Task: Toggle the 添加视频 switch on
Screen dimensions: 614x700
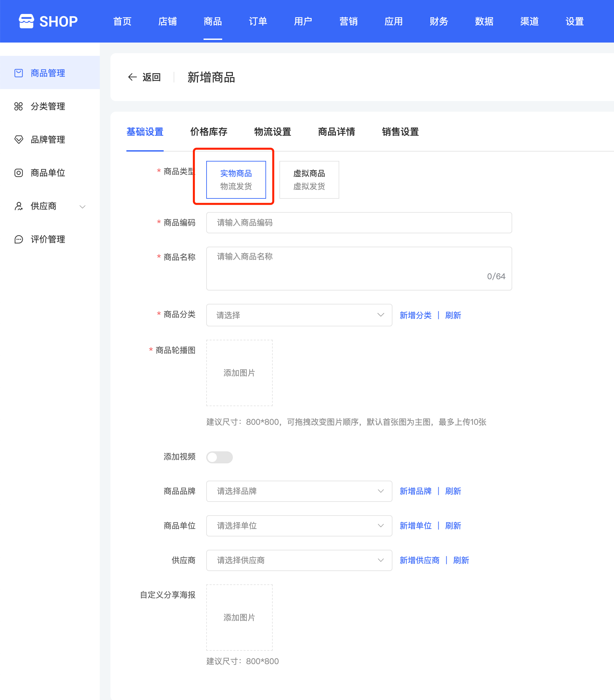Action: point(219,457)
